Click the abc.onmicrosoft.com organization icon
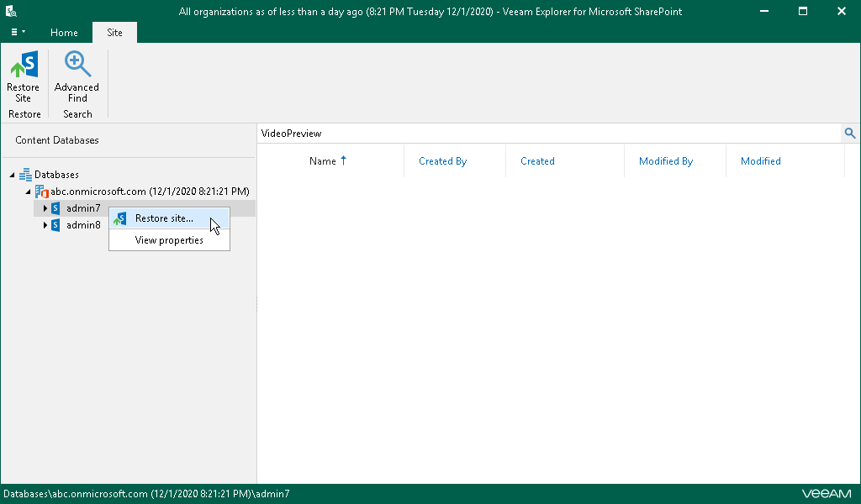 (42, 192)
